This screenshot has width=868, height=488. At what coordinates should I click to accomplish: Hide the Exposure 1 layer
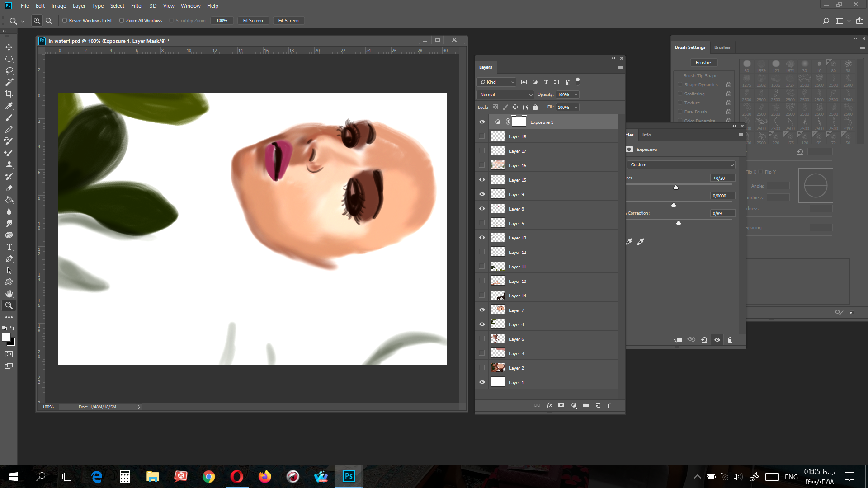482,122
